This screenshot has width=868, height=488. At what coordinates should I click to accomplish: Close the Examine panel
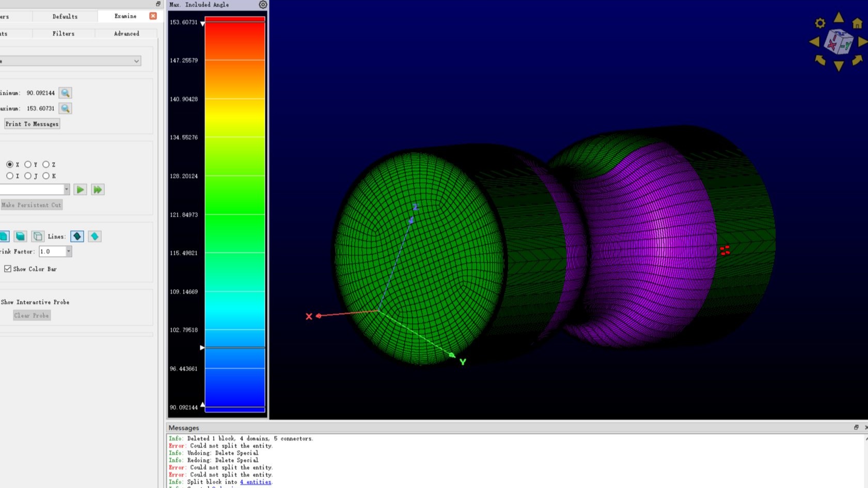point(153,16)
